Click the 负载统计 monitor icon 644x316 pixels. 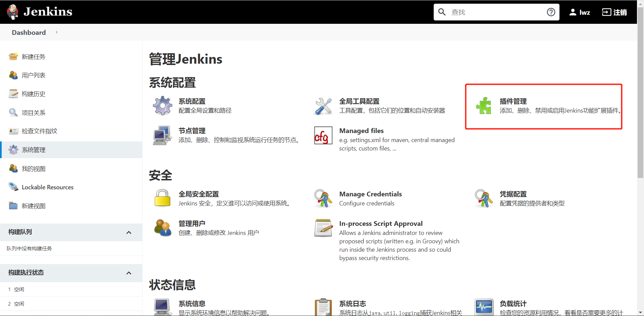[484, 307]
